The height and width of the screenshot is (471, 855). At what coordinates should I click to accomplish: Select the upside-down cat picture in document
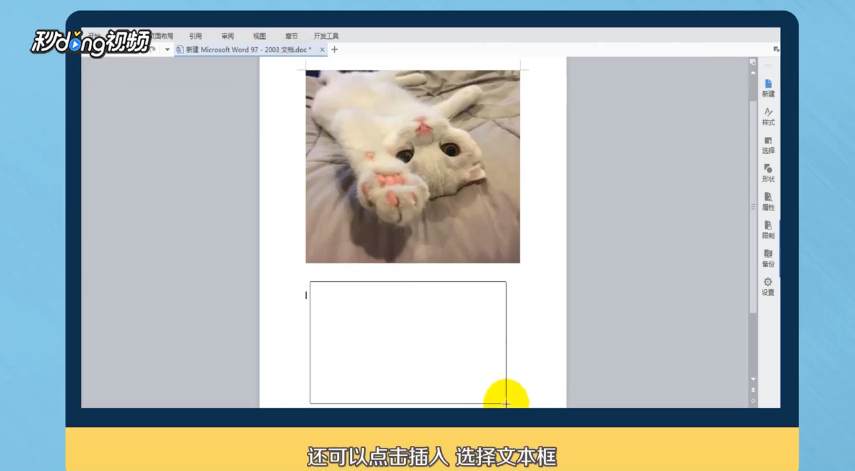[x=412, y=166]
